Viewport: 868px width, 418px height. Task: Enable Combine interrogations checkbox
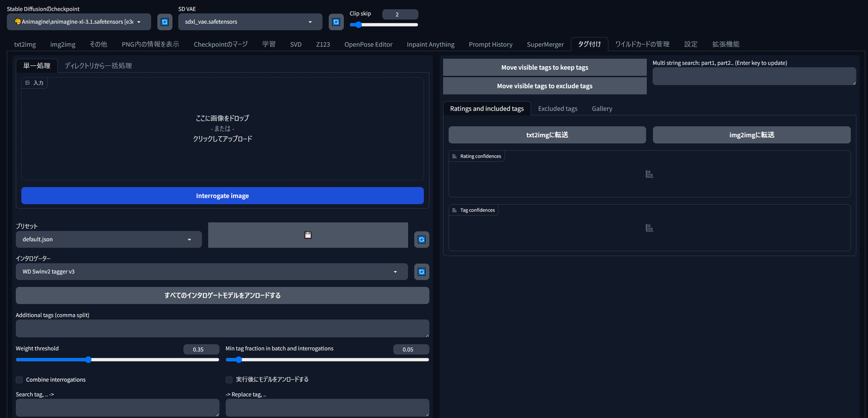point(19,380)
